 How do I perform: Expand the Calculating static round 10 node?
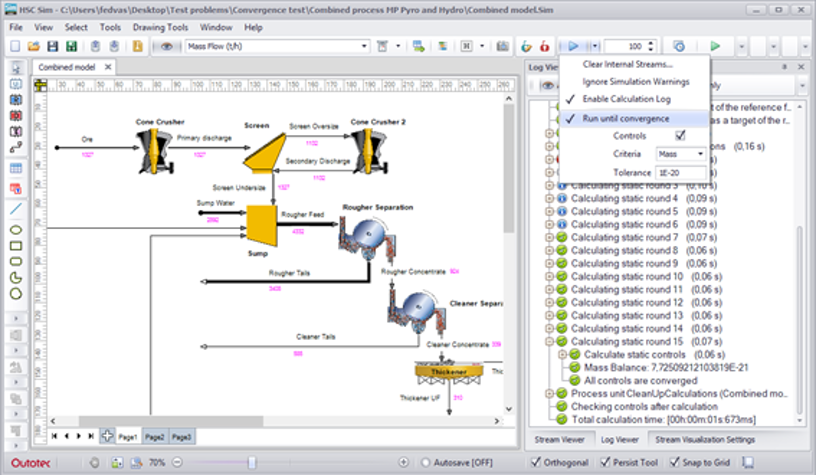[x=549, y=277]
